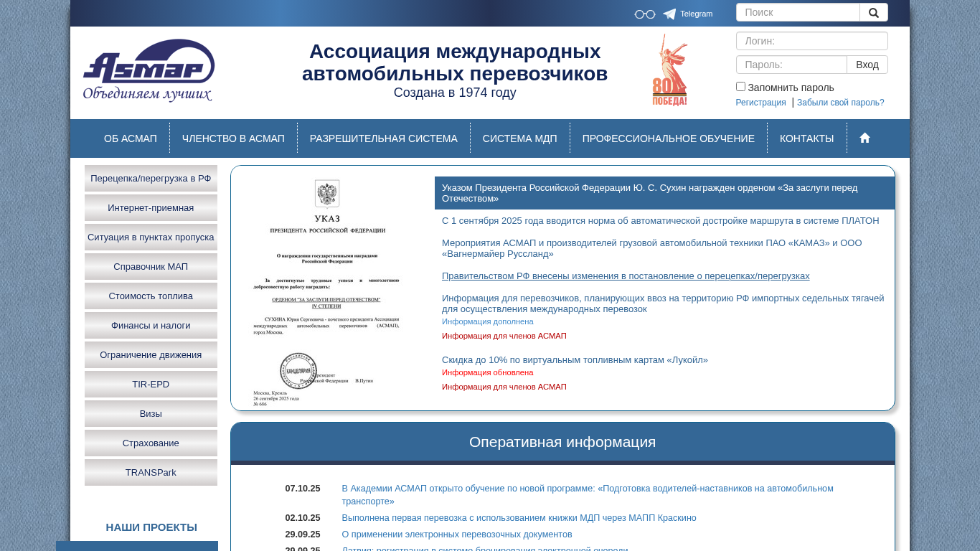The image size is (980, 551).
Task: Open the ПРОФЕССИОНАЛЬНОЕ ОБУЧЕНИЕ menu
Action: coord(669,138)
